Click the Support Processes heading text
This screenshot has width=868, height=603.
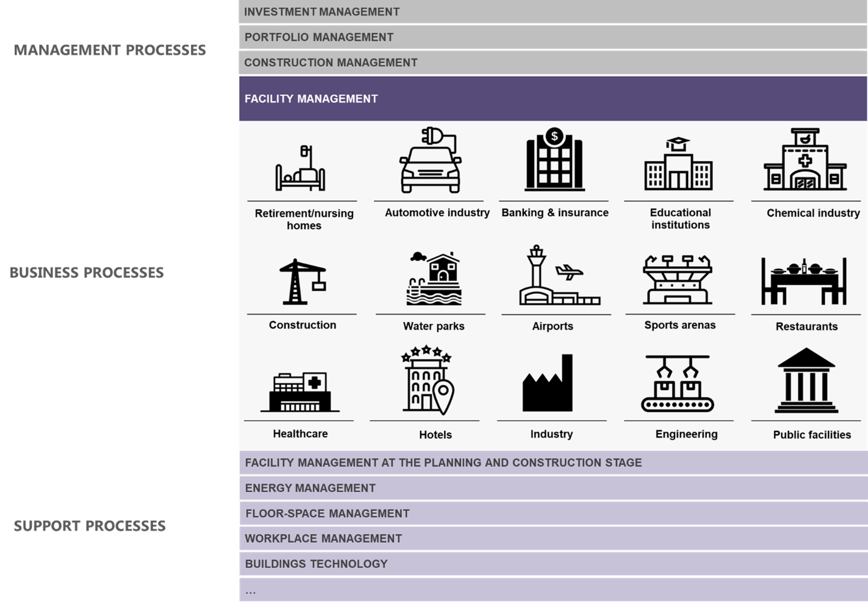[x=90, y=526]
